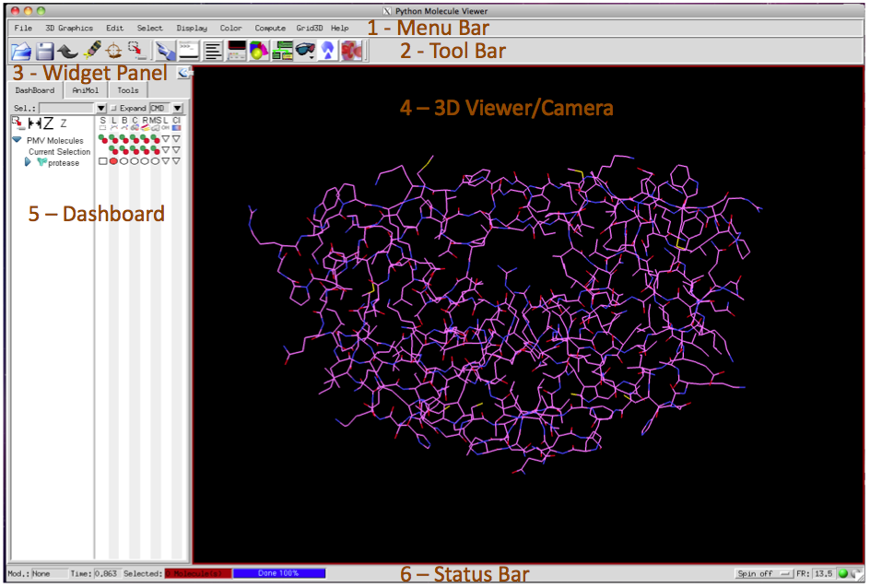Open the color triangle menu for protease
Image resolution: width=870 pixels, height=588 pixels.
pos(176,161)
